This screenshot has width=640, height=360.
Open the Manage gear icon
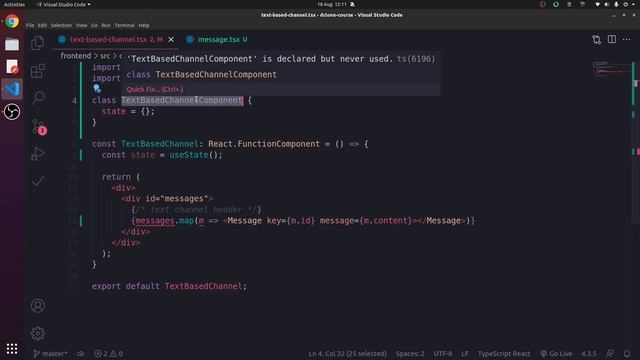[x=38, y=333]
